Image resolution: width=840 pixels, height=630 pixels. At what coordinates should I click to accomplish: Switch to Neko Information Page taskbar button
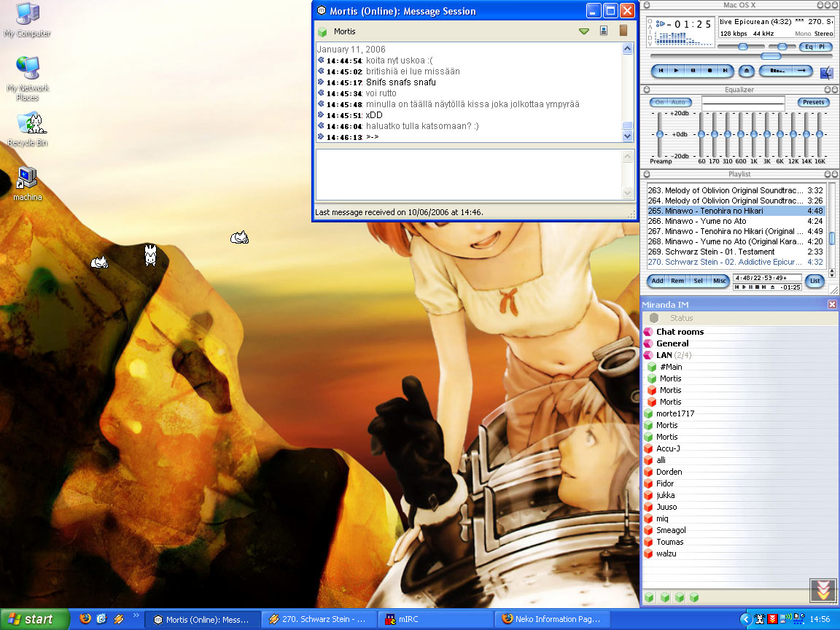coord(551,619)
